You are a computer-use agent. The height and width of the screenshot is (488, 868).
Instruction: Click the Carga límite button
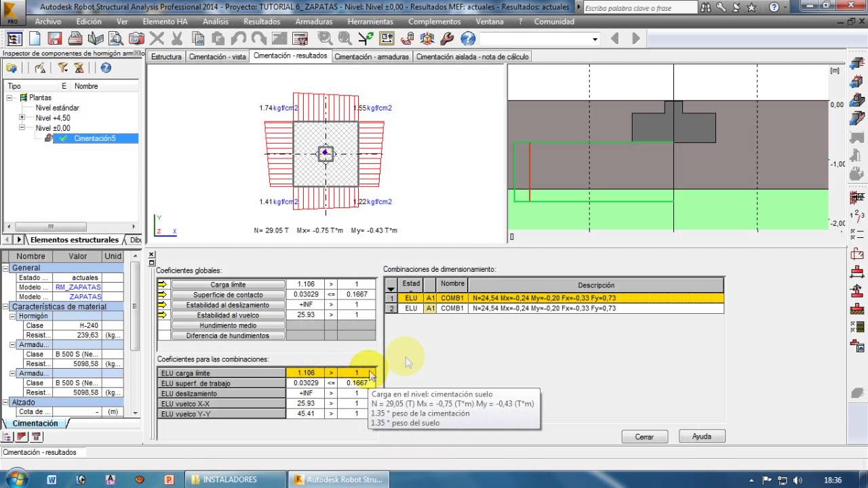coord(228,285)
